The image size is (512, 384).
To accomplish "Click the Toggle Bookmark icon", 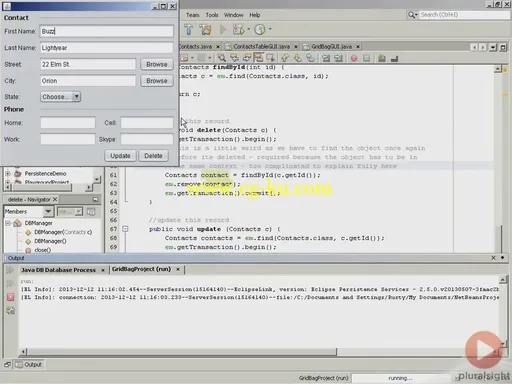I will (310, 58).
